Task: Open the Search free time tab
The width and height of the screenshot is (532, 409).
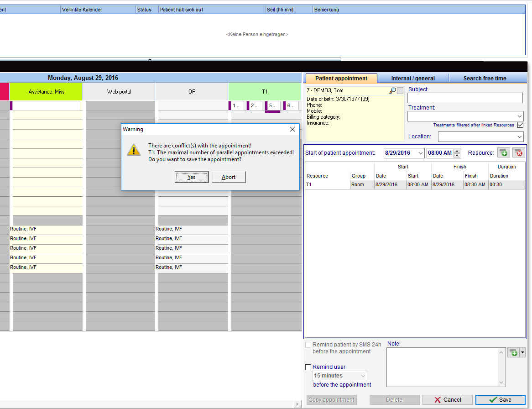Action: click(x=485, y=79)
